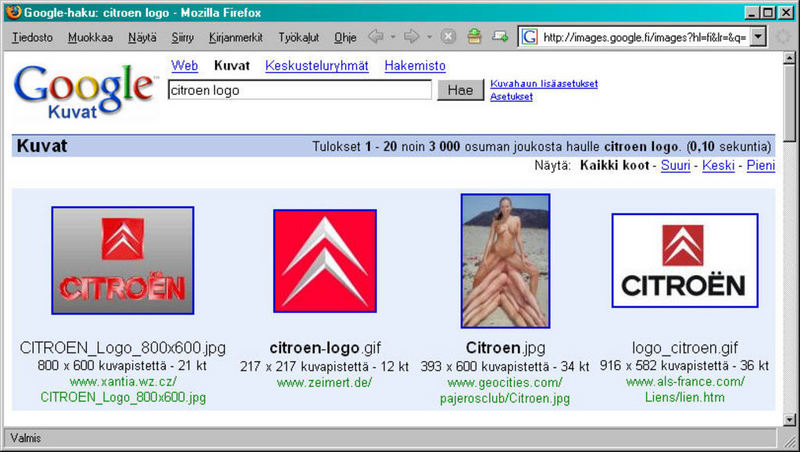Filter results by Keski size
The height and width of the screenshot is (452, 800).
coord(718,165)
